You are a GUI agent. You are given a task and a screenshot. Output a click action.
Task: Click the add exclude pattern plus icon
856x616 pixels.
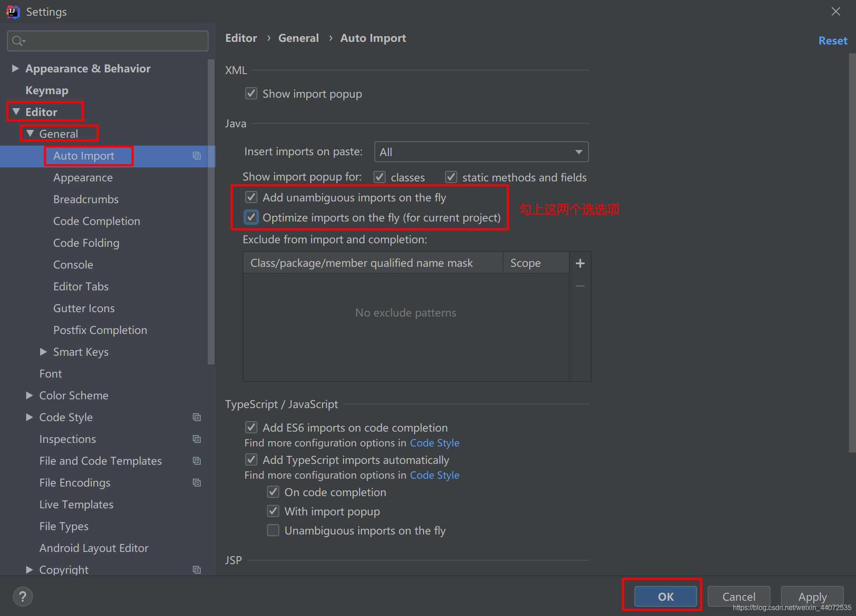coord(580,263)
